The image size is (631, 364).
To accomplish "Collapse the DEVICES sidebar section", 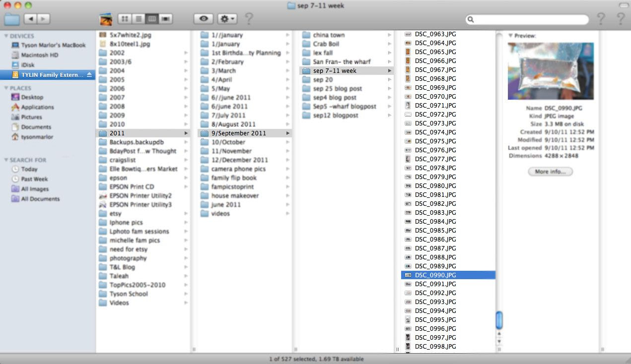I will pyautogui.click(x=6, y=36).
